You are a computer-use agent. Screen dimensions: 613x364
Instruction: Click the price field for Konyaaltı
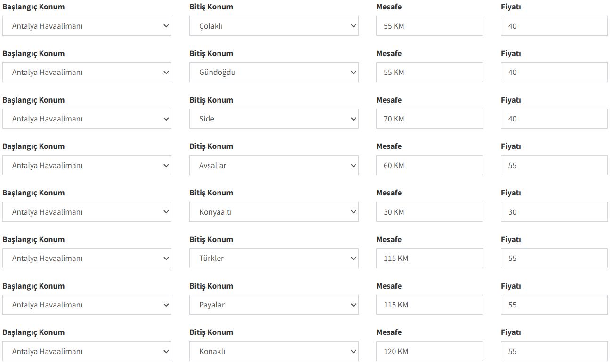pyautogui.click(x=554, y=212)
